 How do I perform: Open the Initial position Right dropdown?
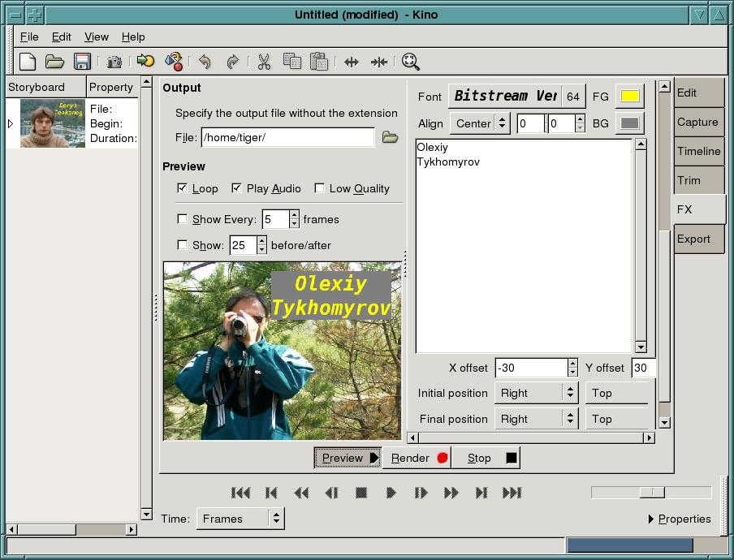pyautogui.click(x=536, y=393)
